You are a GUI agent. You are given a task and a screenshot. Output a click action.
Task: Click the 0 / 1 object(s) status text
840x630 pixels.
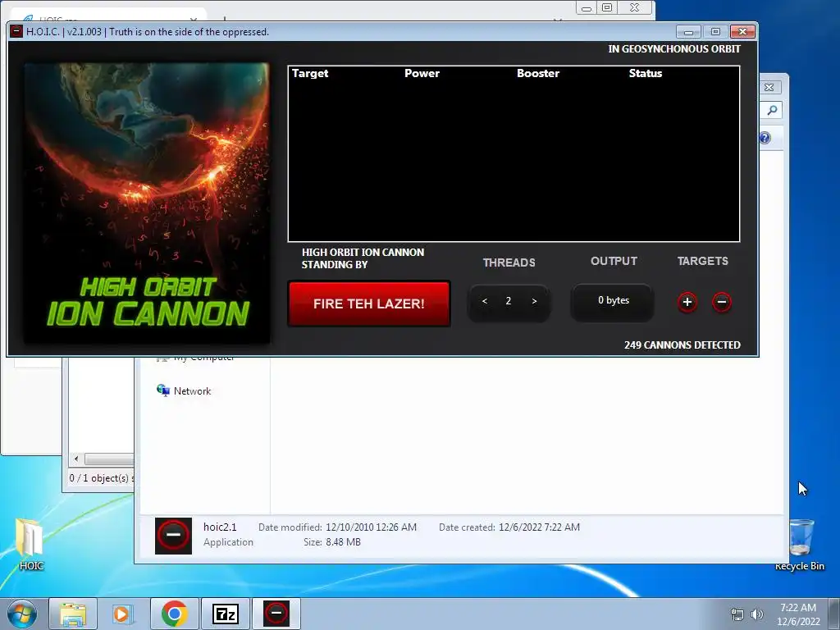(102, 478)
